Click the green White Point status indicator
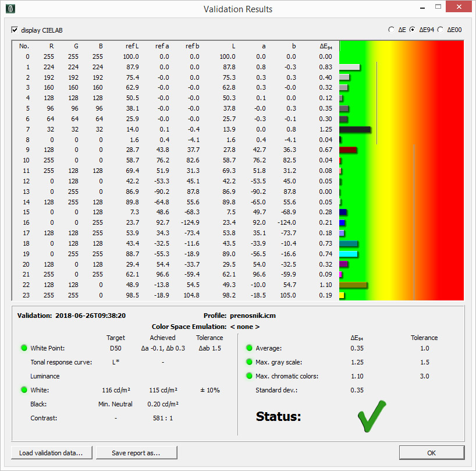Screen dimensions: 476x471 24,348
